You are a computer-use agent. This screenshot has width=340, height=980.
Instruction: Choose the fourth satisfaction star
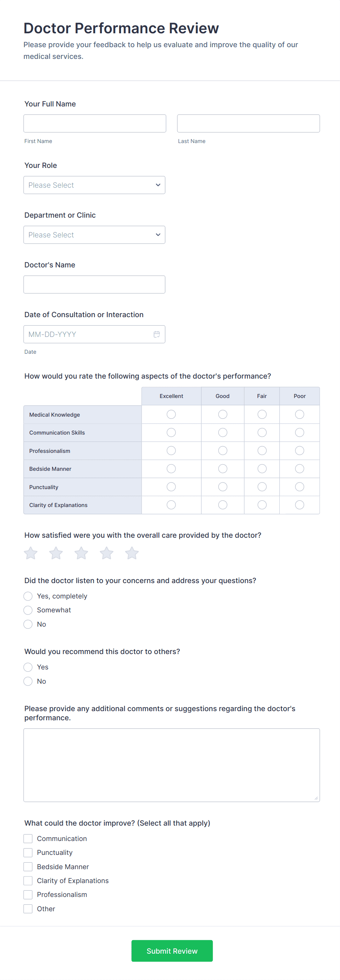[106, 553]
